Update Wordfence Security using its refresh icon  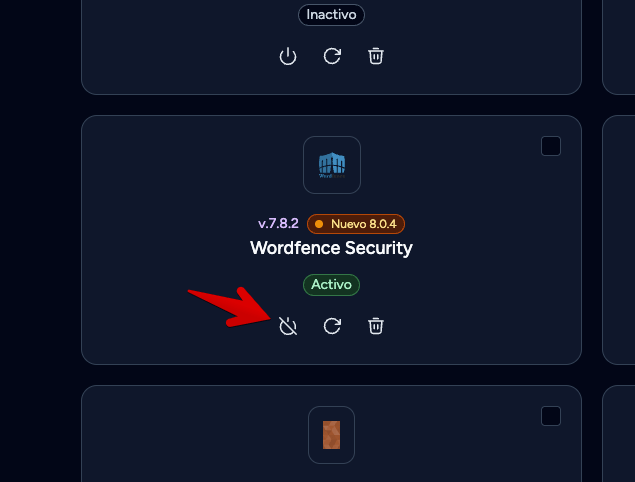[x=332, y=326]
